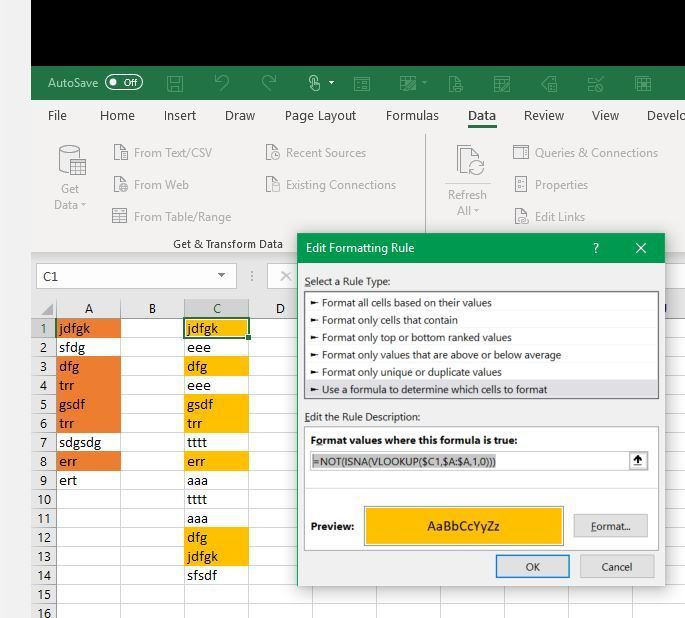The image size is (685, 618).
Task: Click the Format... button
Action: click(x=610, y=526)
